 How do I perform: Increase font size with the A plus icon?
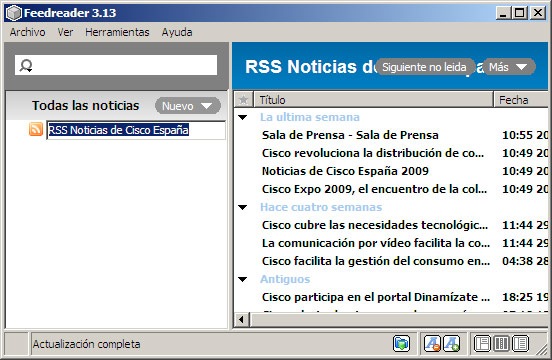point(452,343)
